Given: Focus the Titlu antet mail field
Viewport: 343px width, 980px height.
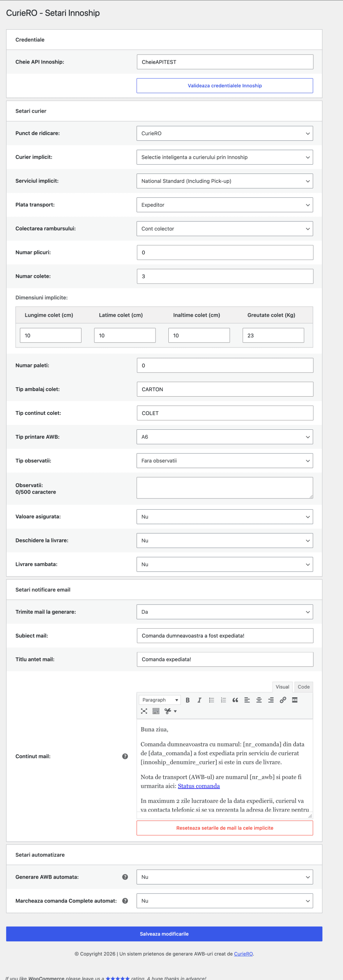Looking at the screenshot, I should coord(225,659).
